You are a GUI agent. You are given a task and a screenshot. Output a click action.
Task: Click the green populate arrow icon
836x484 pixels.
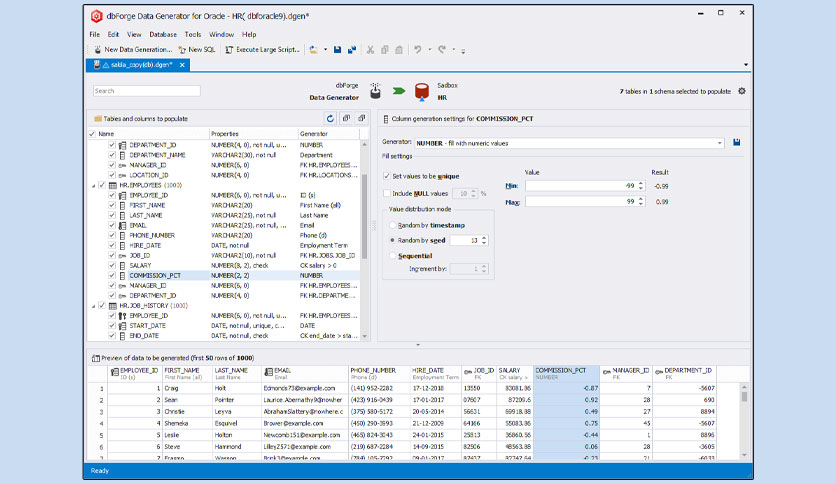coord(399,91)
